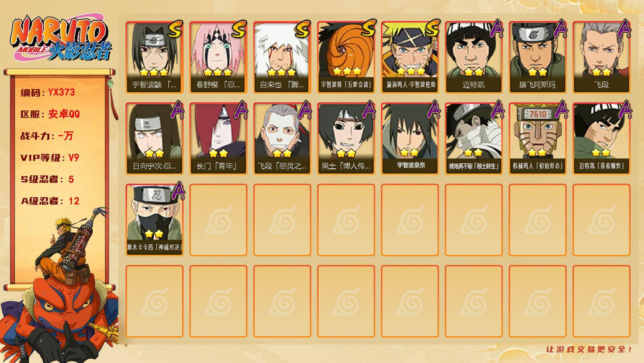Click the 春野樱 pink-haired ninja card
Viewport: 644px width, 363px height.
click(218, 57)
